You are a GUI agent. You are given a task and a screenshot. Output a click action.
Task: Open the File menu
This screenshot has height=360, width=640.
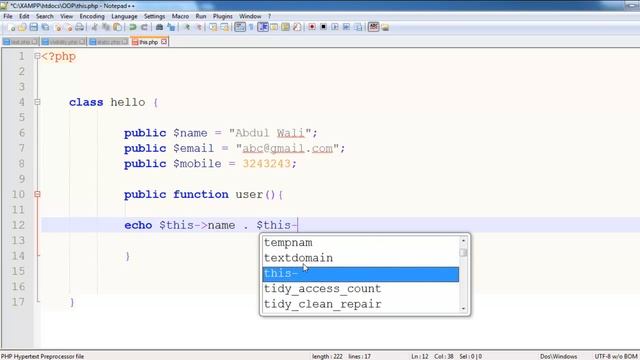pyautogui.click(x=8, y=16)
